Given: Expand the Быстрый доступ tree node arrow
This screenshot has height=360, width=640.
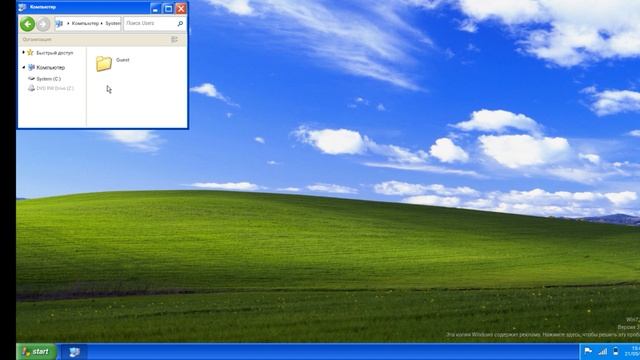Looking at the screenshot, I should [23, 52].
